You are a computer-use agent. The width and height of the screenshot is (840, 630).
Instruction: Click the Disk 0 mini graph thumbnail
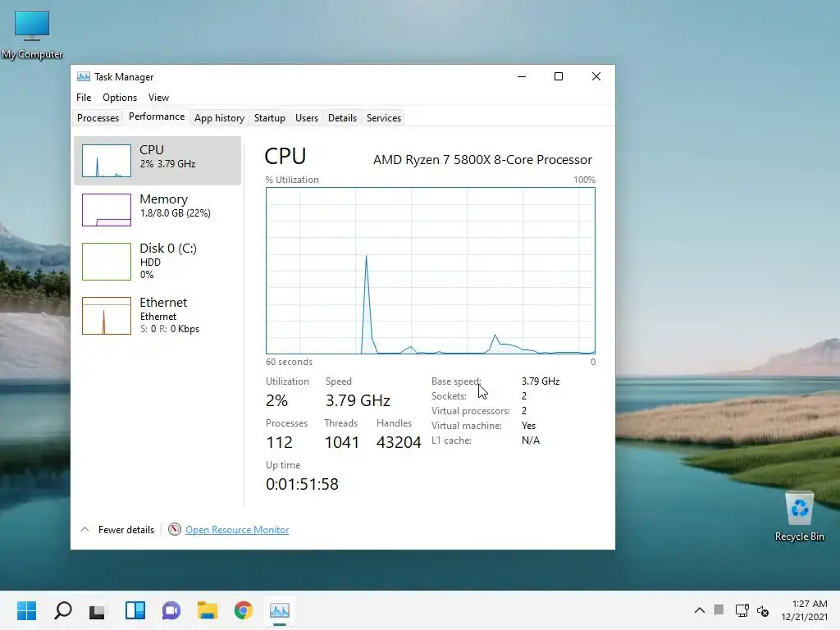click(107, 262)
